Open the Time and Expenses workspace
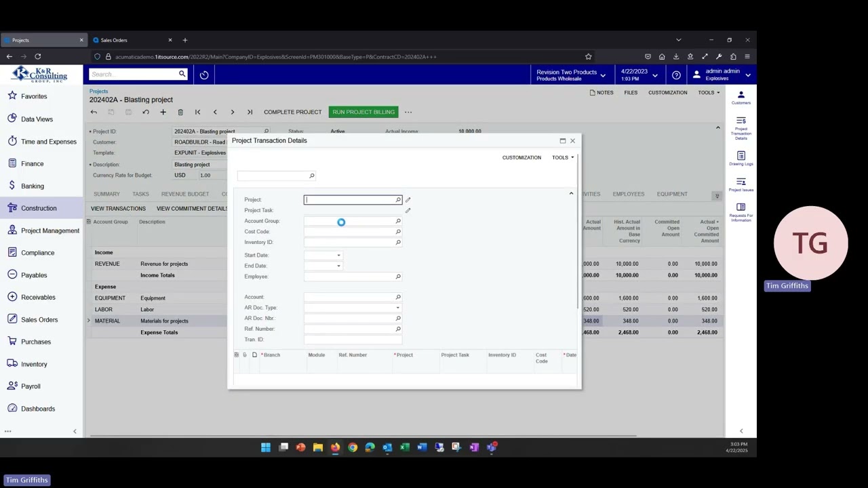This screenshot has width=868, height=488. [x=48, y=142]
